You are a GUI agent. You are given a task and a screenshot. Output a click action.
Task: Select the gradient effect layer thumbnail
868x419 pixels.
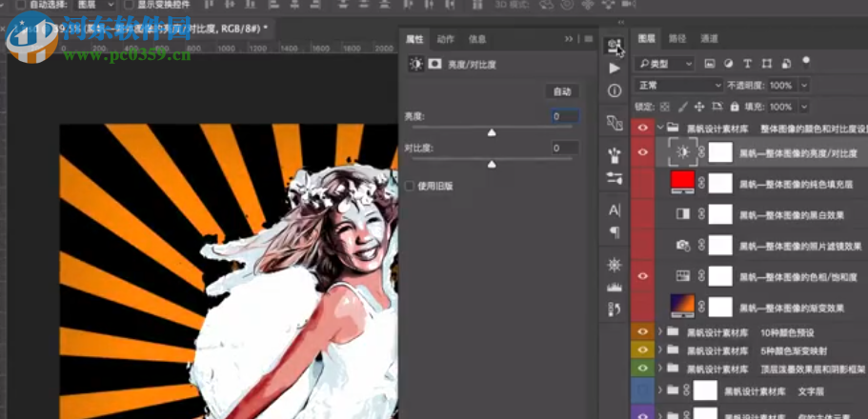[683, 307]
